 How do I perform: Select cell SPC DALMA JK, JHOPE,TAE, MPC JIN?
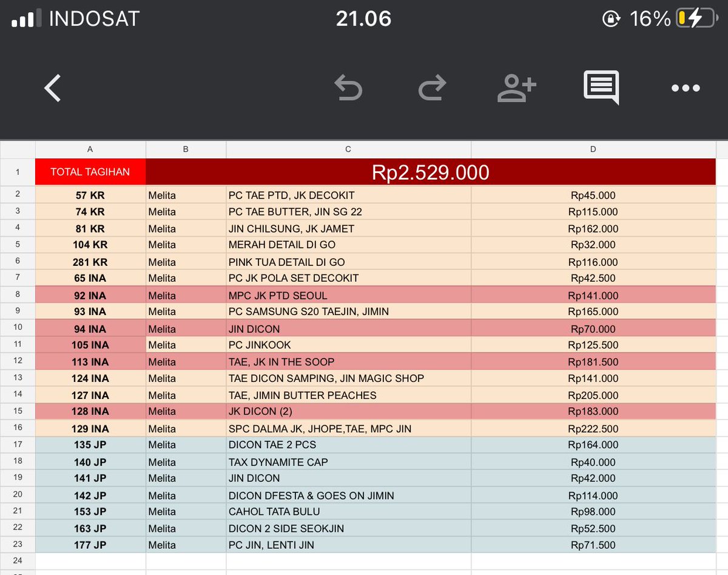click(349, 429)
